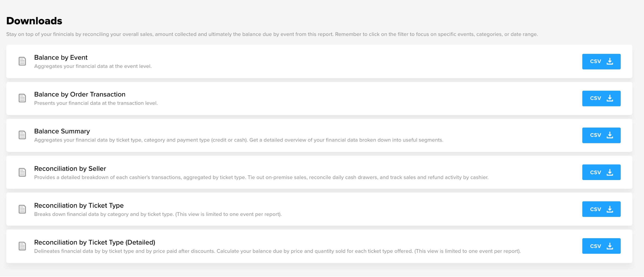This screenshot has height=277, width=644.
Task: Click the Balance Summary document icon
Action: point(22,135)
